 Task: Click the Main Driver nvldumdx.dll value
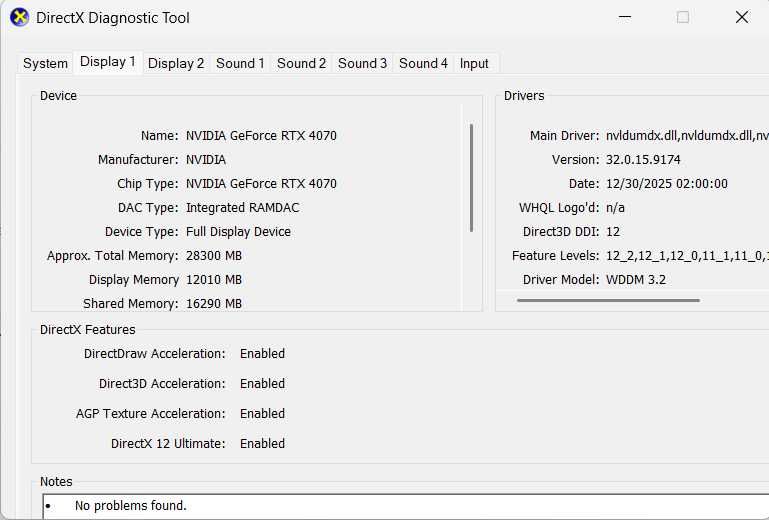687,136
